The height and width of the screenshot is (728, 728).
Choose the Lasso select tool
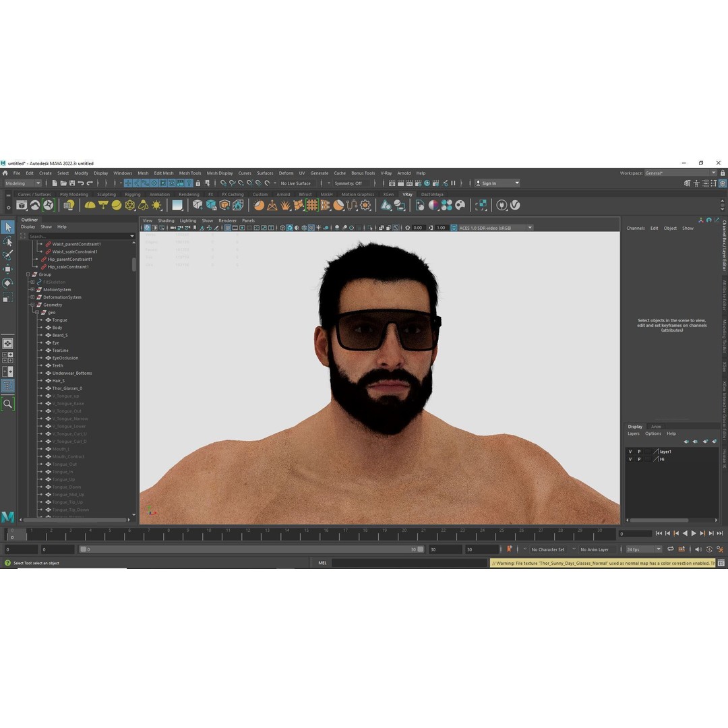click(8, 241)
